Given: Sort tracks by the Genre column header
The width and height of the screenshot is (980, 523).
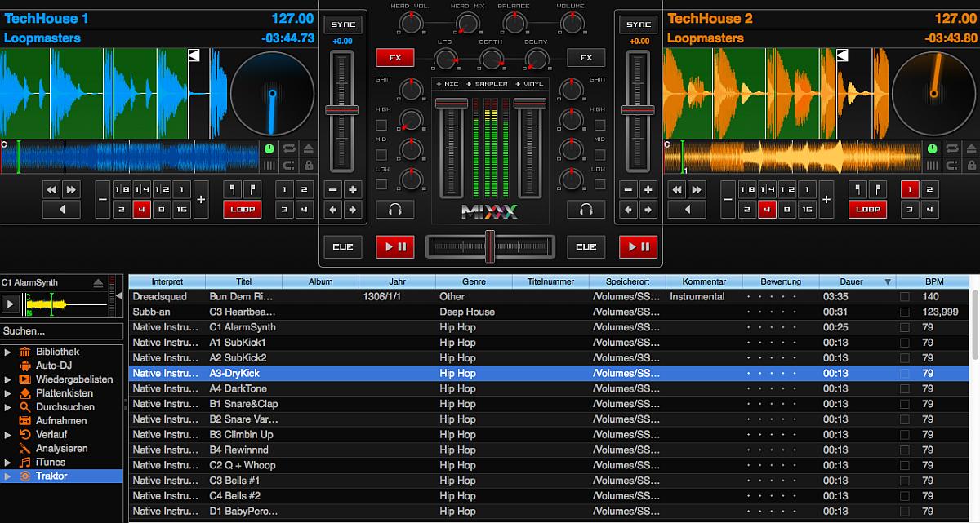Looking at the screenshot, I should pos(474,281).
